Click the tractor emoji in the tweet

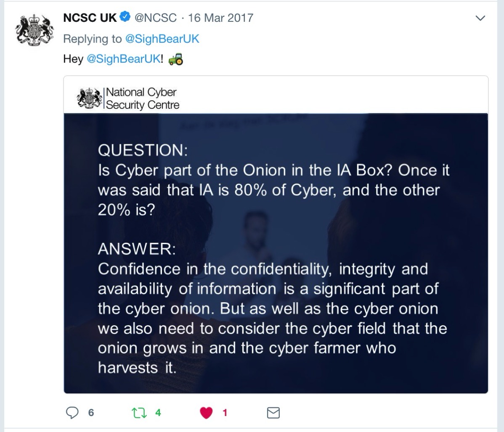click(x=176, y=59)
